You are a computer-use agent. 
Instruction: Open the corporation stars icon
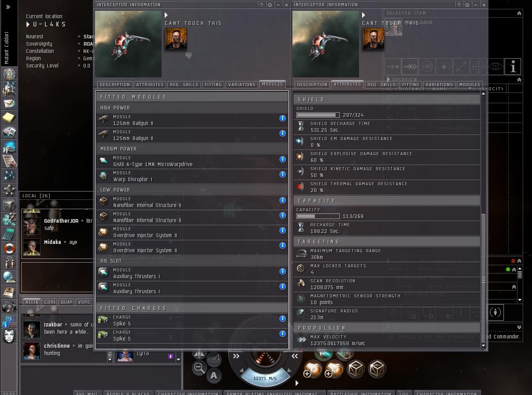coord(9,190)
